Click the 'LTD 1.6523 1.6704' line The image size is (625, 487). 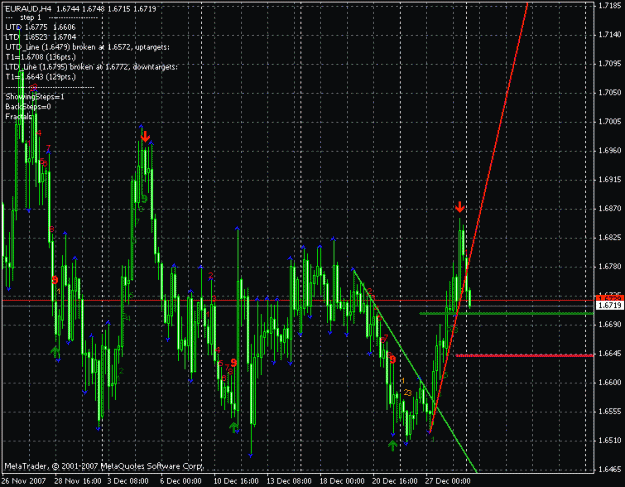[x=40, y=37]
